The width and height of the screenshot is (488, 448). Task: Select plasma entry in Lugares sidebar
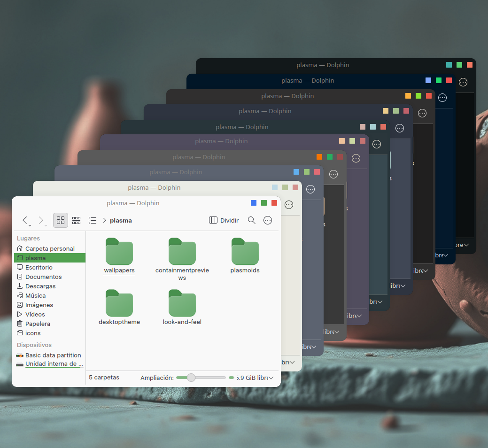[x=50, y=258]
